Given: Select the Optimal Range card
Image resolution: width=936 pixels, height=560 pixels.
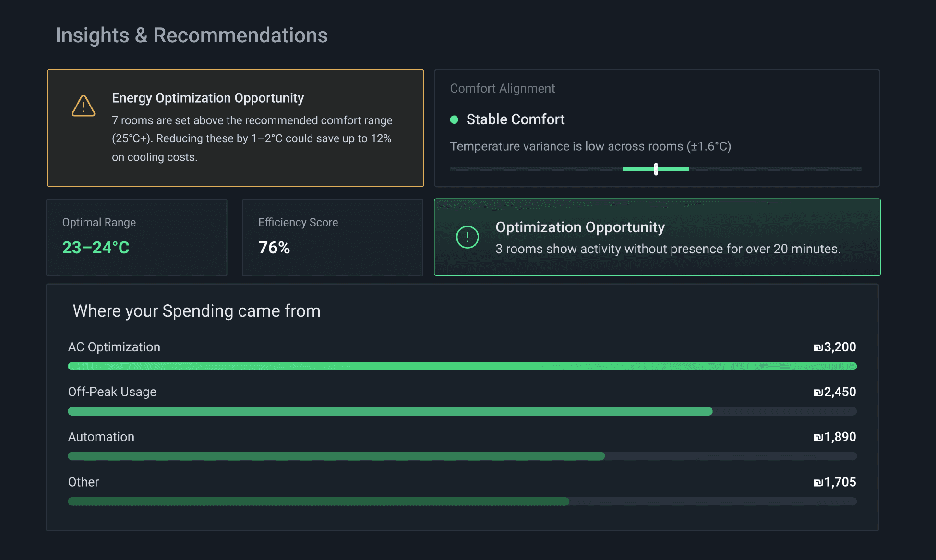Looking at the screenshot, I should 136,237.
